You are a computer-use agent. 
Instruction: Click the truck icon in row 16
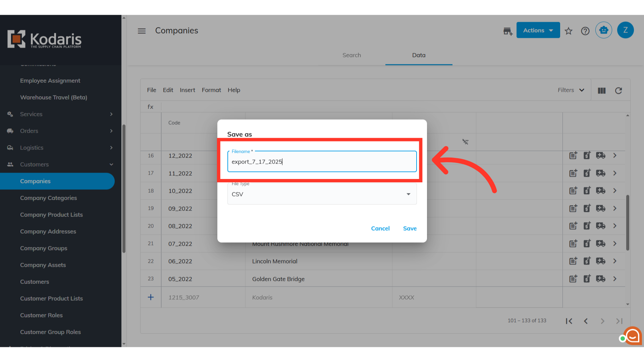click(x=600, y=156)
